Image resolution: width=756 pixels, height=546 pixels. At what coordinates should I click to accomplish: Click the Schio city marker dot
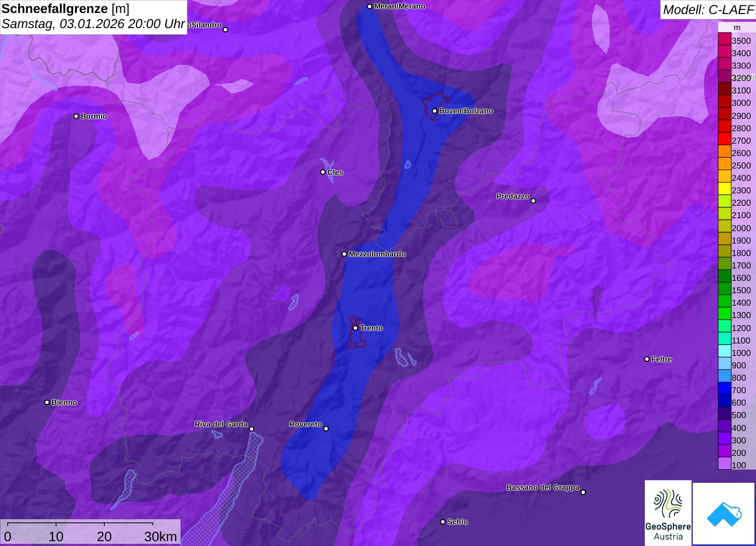[x=443, y=522]
